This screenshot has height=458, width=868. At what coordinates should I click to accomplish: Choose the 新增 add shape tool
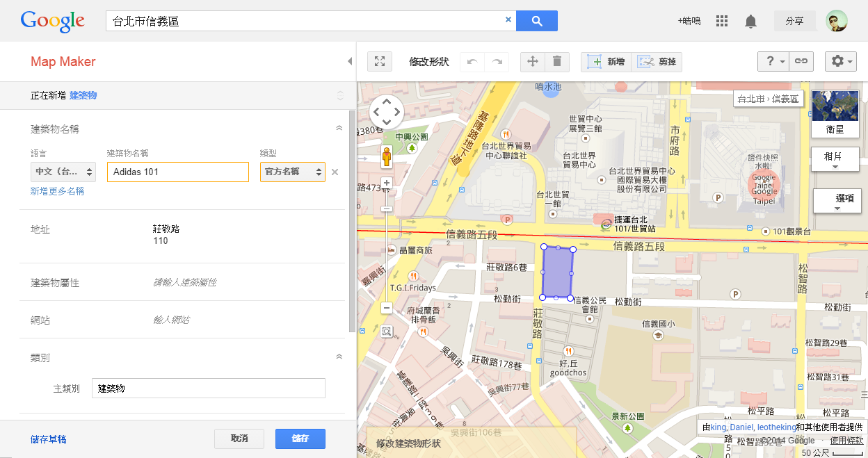coord(606,62)
